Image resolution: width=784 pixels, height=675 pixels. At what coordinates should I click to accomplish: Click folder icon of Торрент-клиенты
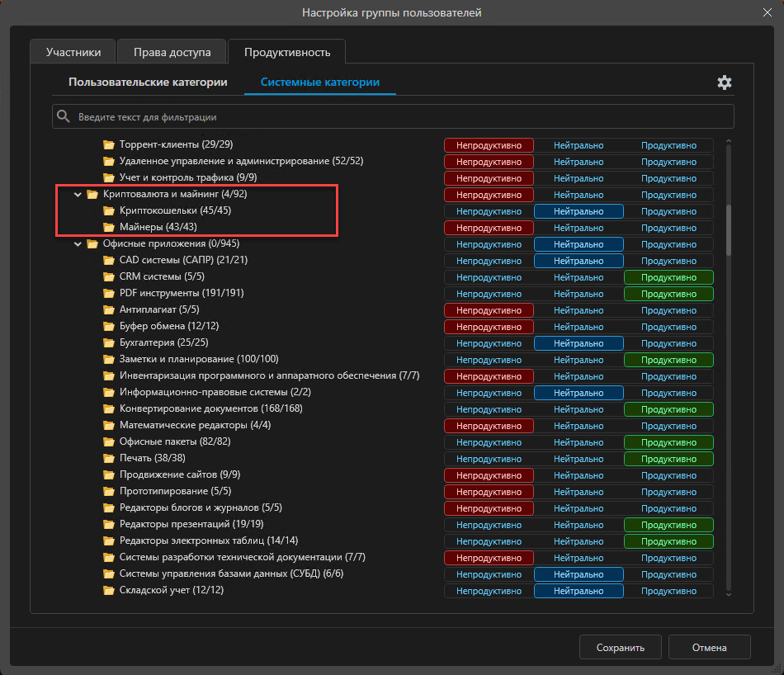(109, 145)
